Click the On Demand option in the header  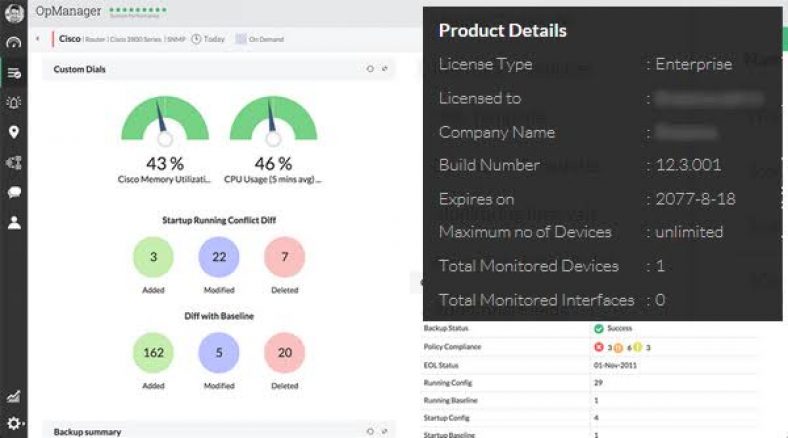[x=259, y=39]
